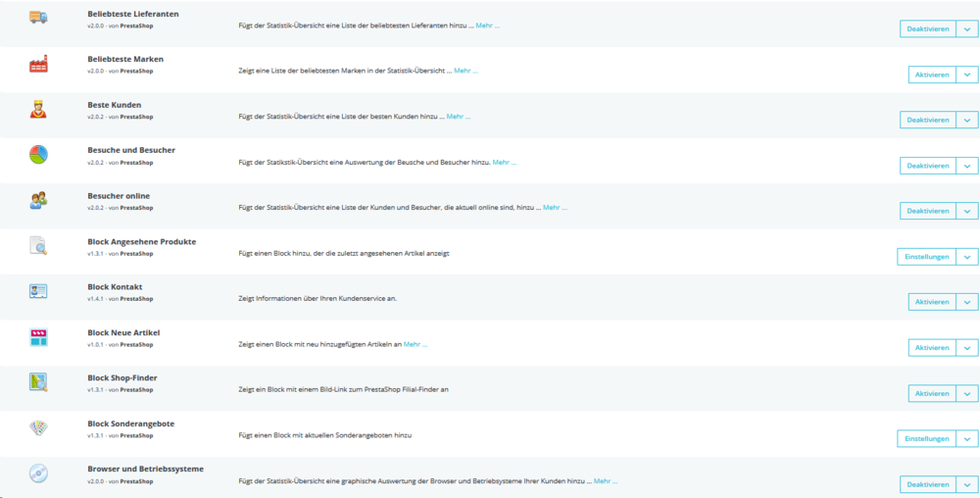The image size is (980, 498).
Task: Click the Block Shop-Finder map icon
Action: 38,382
